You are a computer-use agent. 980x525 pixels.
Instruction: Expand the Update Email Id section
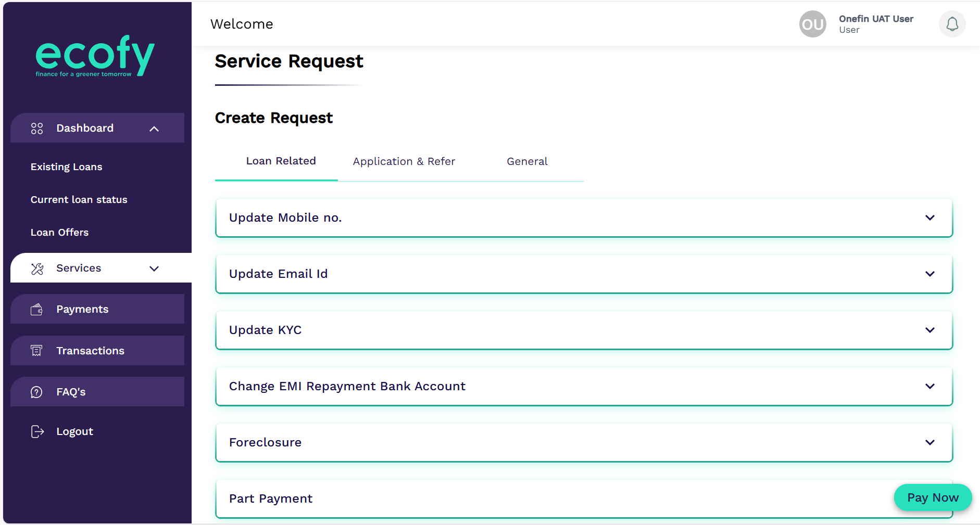pyautogui.click(x=929, y=274)
